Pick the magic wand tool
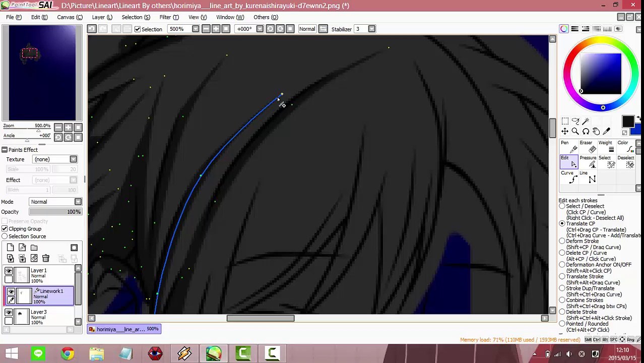Image resolution: width=644 pixels, height=363 pixels. (x=586, y=121)
